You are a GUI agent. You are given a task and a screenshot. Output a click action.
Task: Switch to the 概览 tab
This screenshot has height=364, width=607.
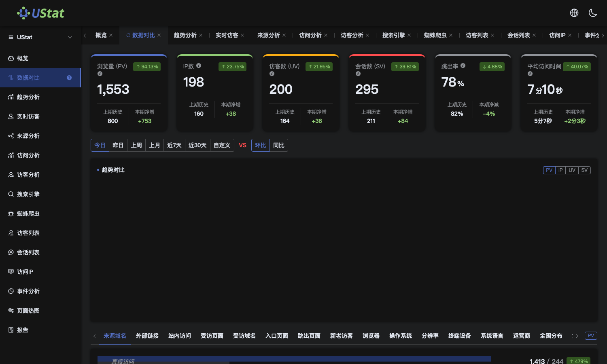[101, 35]
